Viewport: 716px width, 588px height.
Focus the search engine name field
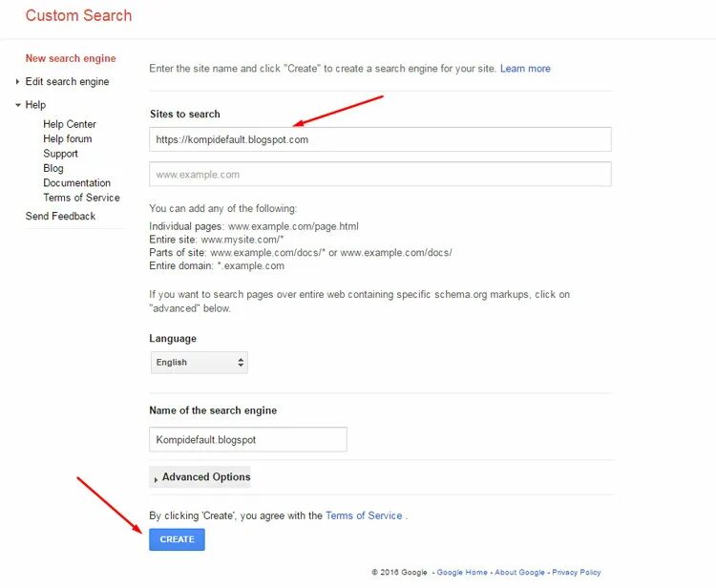coord(248,440)
